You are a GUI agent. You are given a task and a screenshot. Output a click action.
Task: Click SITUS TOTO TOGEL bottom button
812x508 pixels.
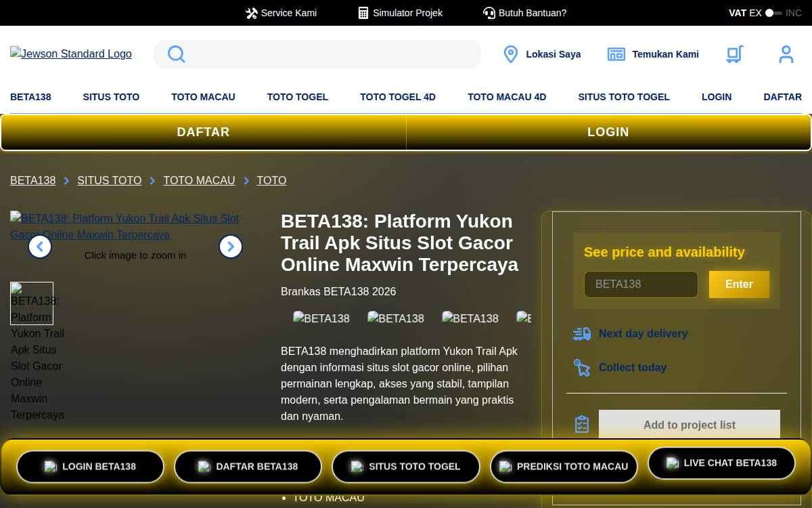406,467
